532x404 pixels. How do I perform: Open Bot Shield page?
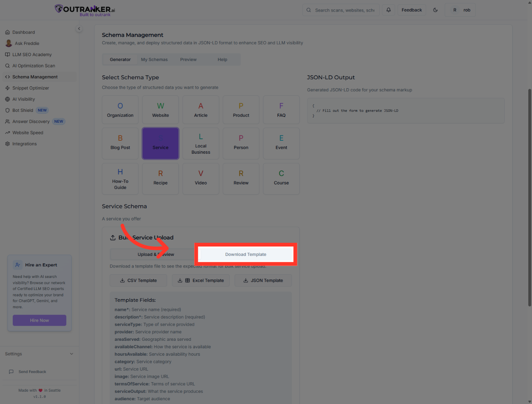pyautogui.click(x=23, y=110)
